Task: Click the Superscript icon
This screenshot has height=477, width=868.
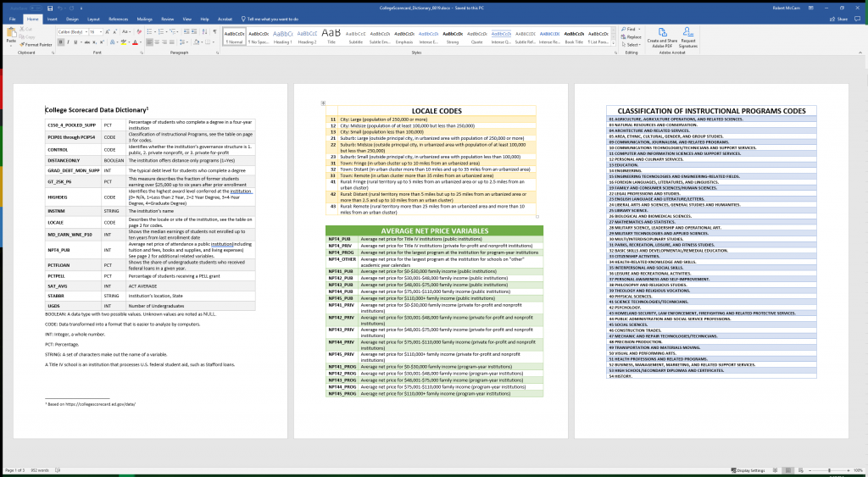Action: [102, 42]
